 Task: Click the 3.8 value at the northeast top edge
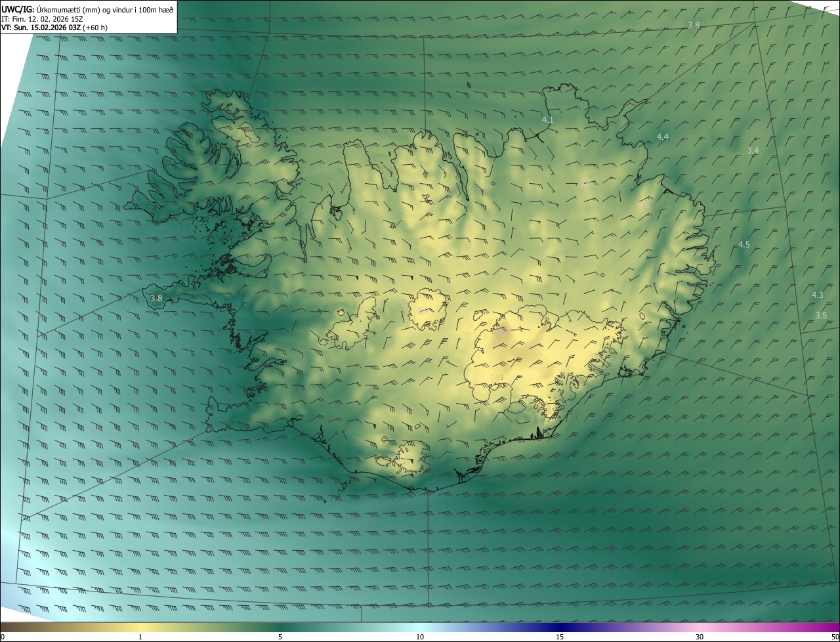pos(694,25)
